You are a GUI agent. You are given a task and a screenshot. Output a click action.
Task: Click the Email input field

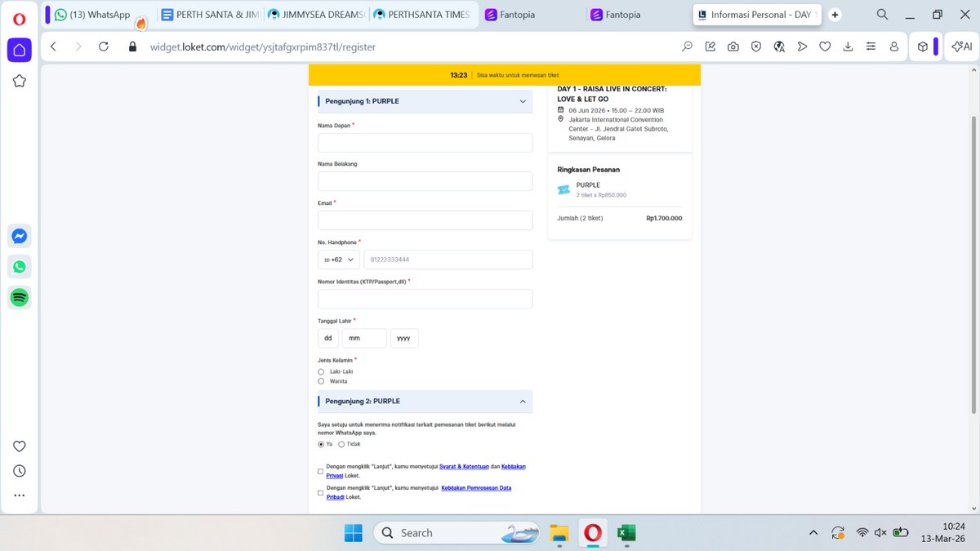point(425,220)
